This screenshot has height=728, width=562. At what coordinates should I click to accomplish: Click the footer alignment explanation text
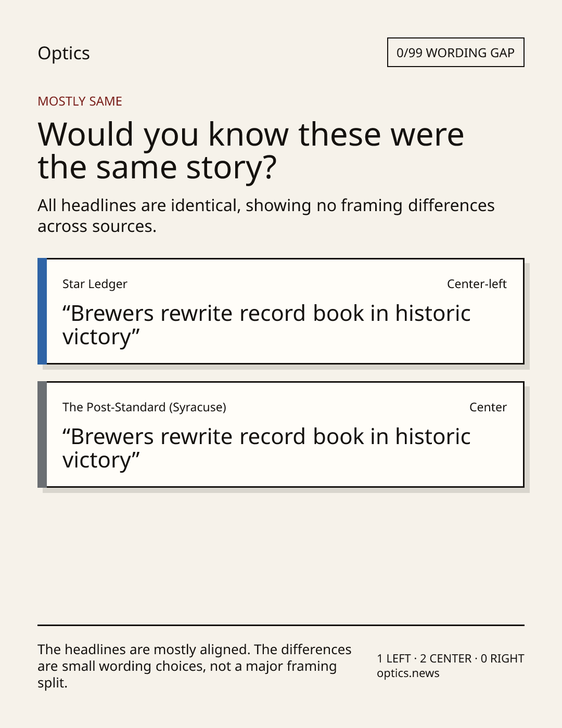pos(195,666)
